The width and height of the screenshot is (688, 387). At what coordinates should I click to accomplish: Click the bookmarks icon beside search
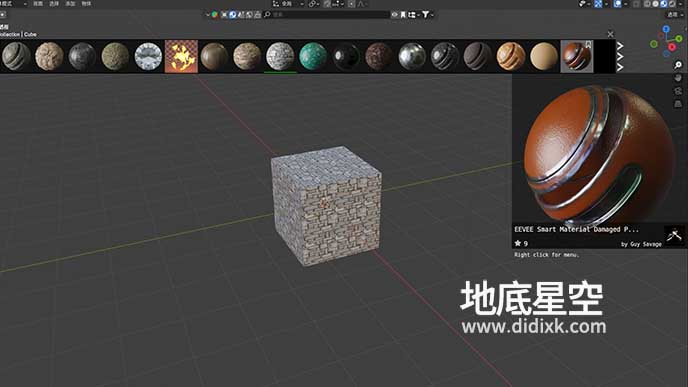(x=403, y=14)
